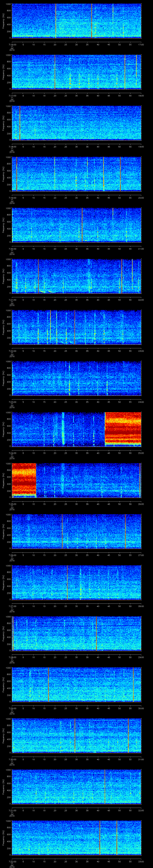Click the 7:16:00 start time label

click(x=12, y=44)
